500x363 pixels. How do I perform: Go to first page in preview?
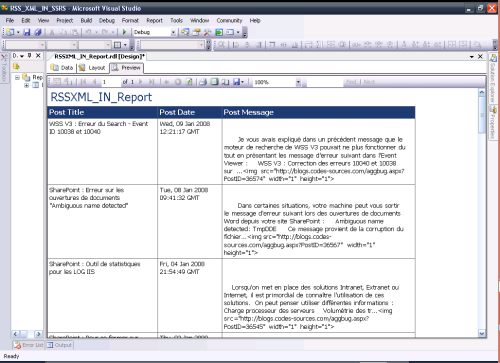click(x=83, y=82)
